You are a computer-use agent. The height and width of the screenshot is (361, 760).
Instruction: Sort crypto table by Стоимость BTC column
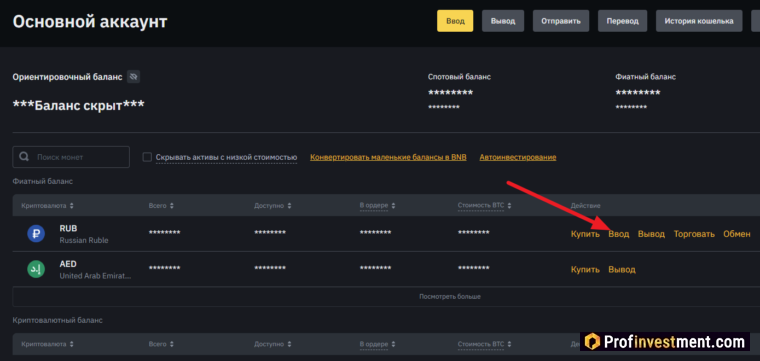(x=485, y=344)
